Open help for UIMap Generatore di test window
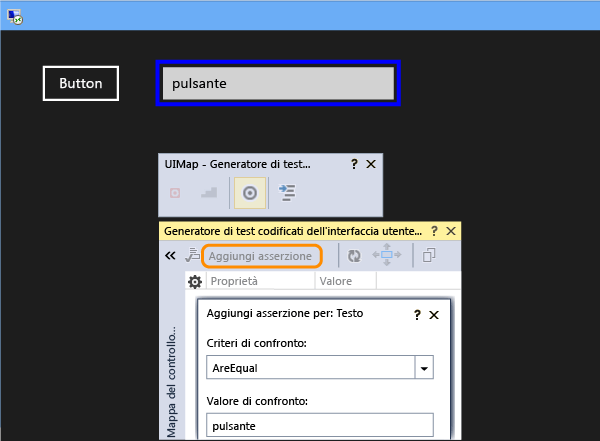The height and width of the screenshot is (441, 600). point(354,164)
